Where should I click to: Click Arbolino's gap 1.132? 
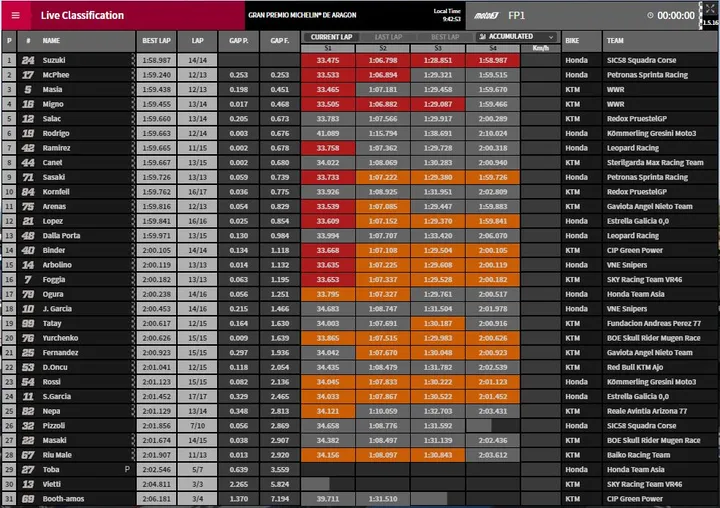click(280, 265)
